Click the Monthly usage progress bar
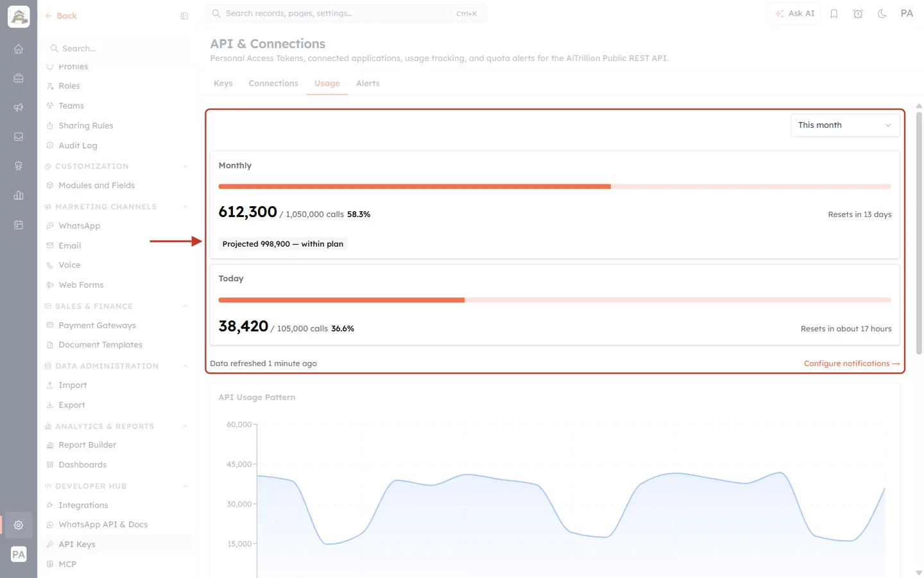Image resolution: width=924 pixels, height=578 pixels. coord(554,187)
